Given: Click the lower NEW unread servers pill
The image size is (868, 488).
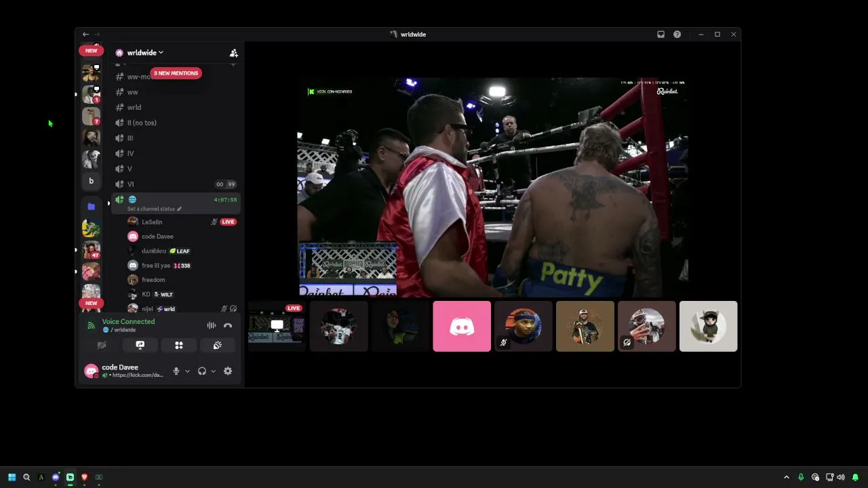Looking at the screenshot, I should click(x=92, y=303).
